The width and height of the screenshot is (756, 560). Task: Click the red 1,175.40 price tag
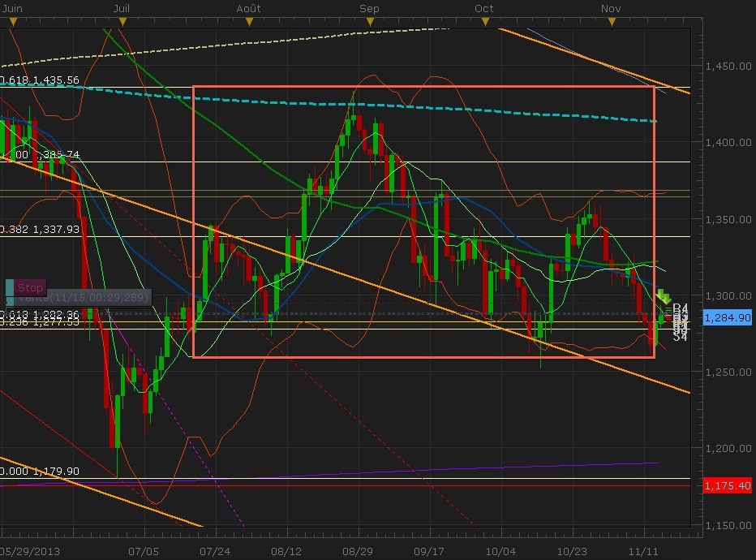tap(727, 486)
